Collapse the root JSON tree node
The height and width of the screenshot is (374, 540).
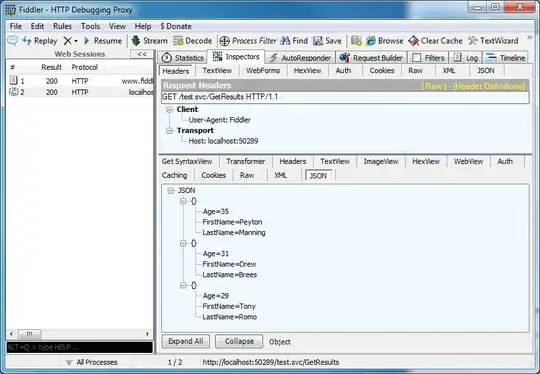(170, 190)
